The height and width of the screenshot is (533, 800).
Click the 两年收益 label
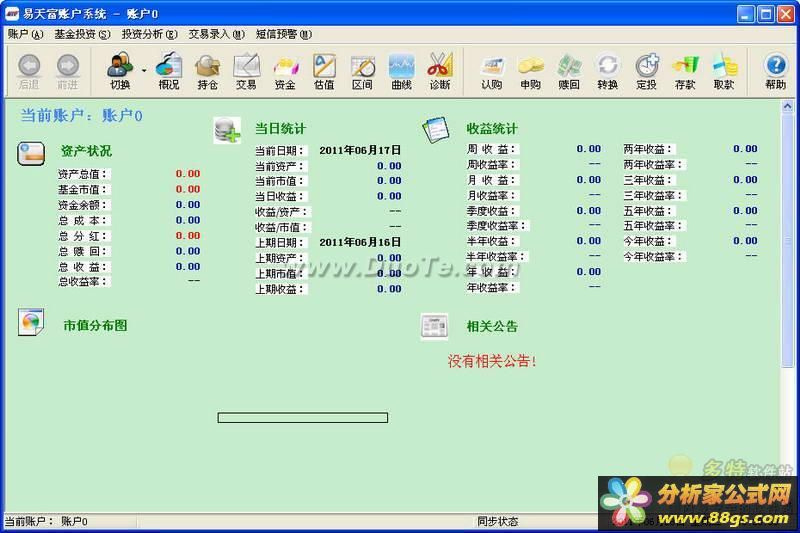(x=648, y=149)
